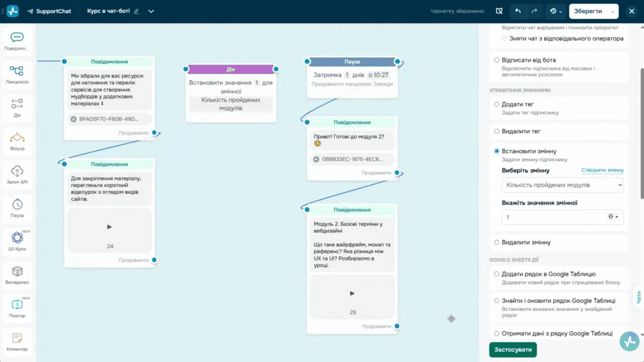Select Отримати дані з рядку Google Таблиці
Screen dimensions: 644x362
pos(497,333)
